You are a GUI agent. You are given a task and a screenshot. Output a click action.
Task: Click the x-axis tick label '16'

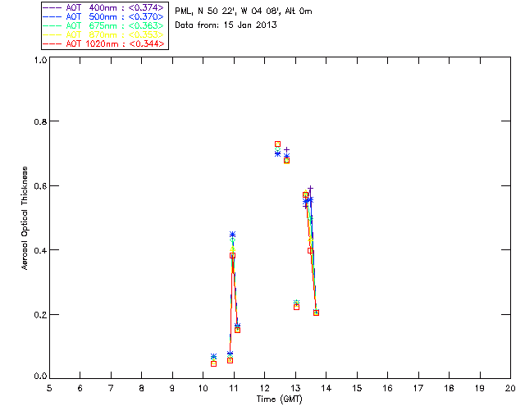[x=388, y=388]
